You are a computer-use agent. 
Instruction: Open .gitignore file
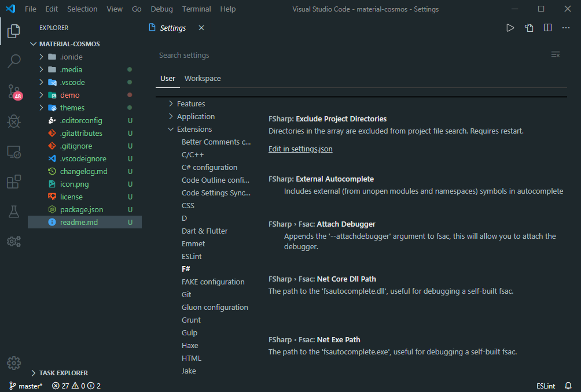(84, 146)
